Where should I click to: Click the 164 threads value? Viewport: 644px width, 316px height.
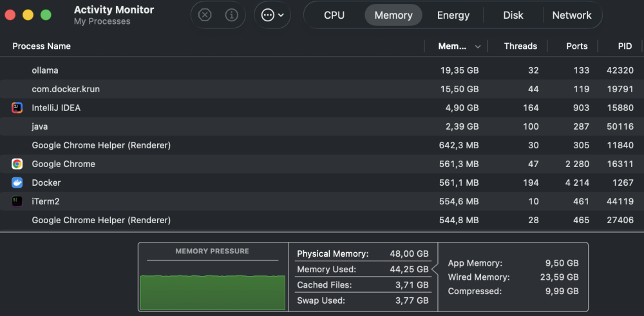pyautogui.click(x=531, y=108)
